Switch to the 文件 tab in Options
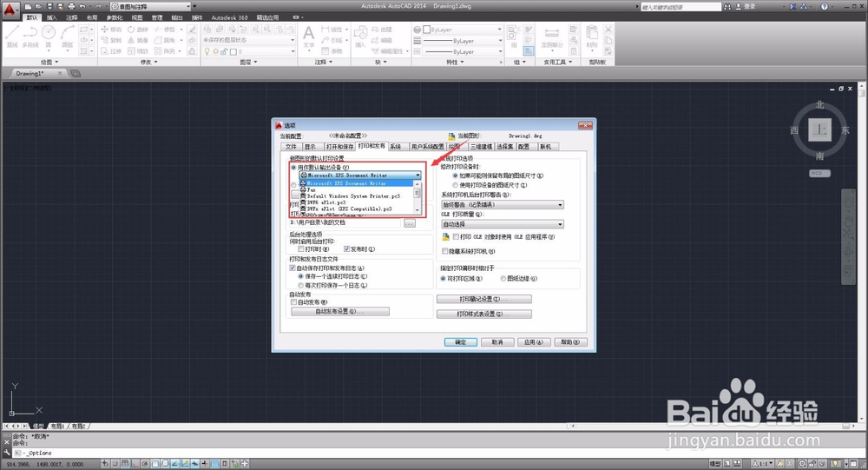Viewport: 868px width, 470px height. coord(291,147)
